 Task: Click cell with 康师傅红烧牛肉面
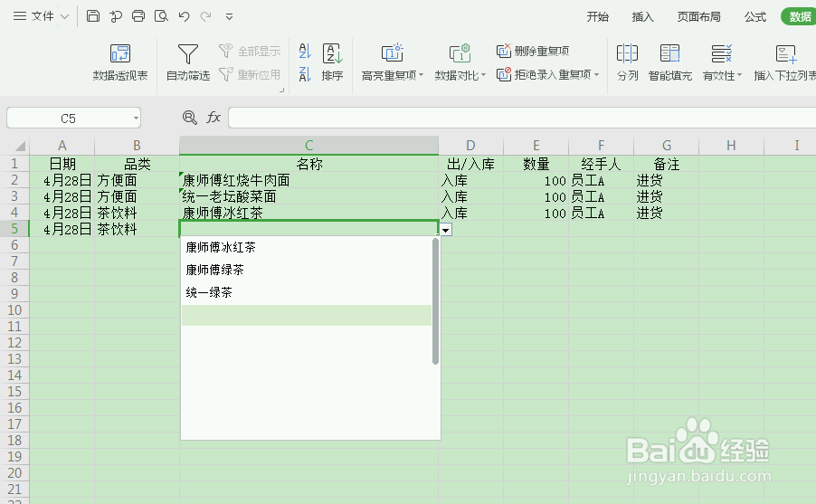pyautogui.click(x=309, y=180)
